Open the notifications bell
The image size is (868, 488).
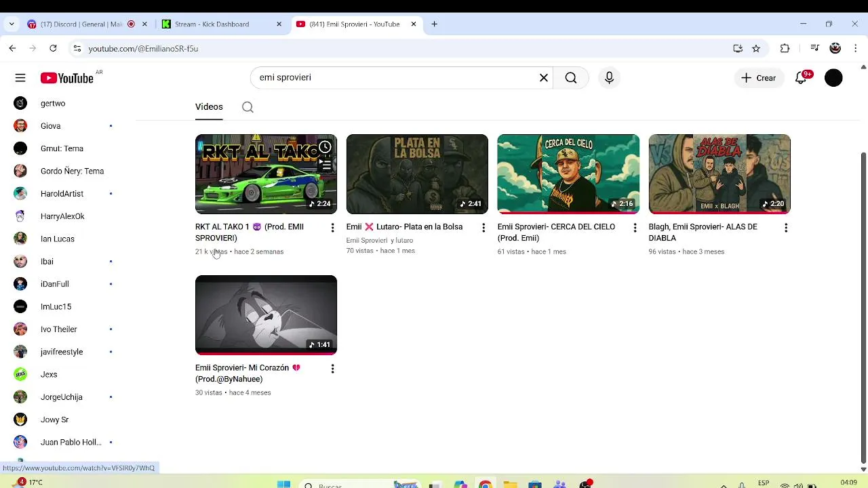[801, 78]
